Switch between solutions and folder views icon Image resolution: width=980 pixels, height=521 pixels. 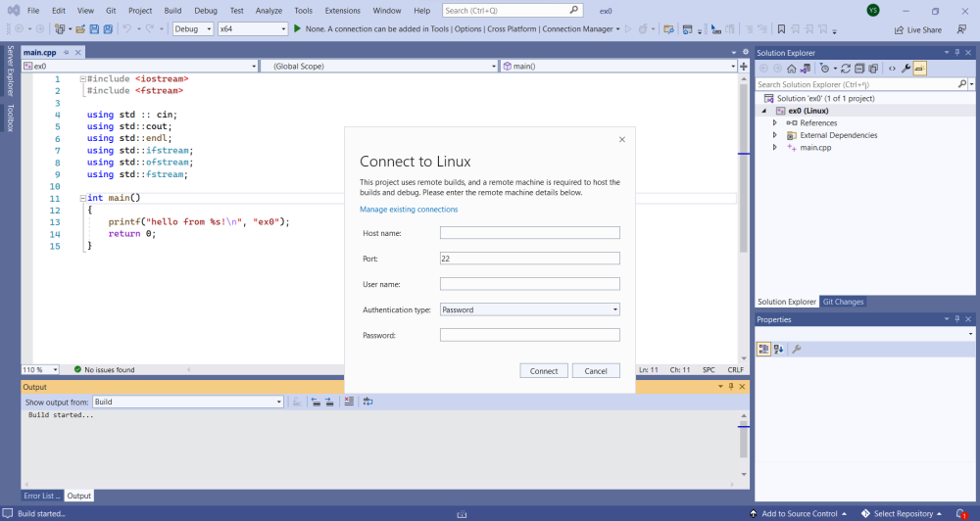click(806, 69)
